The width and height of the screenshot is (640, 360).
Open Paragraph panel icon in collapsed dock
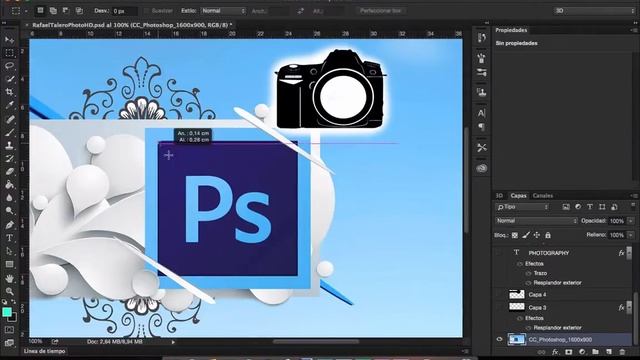(482, 127)
